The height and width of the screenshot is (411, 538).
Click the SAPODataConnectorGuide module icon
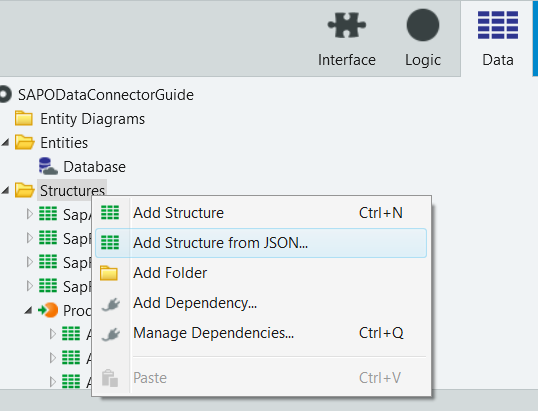(5, 95)
